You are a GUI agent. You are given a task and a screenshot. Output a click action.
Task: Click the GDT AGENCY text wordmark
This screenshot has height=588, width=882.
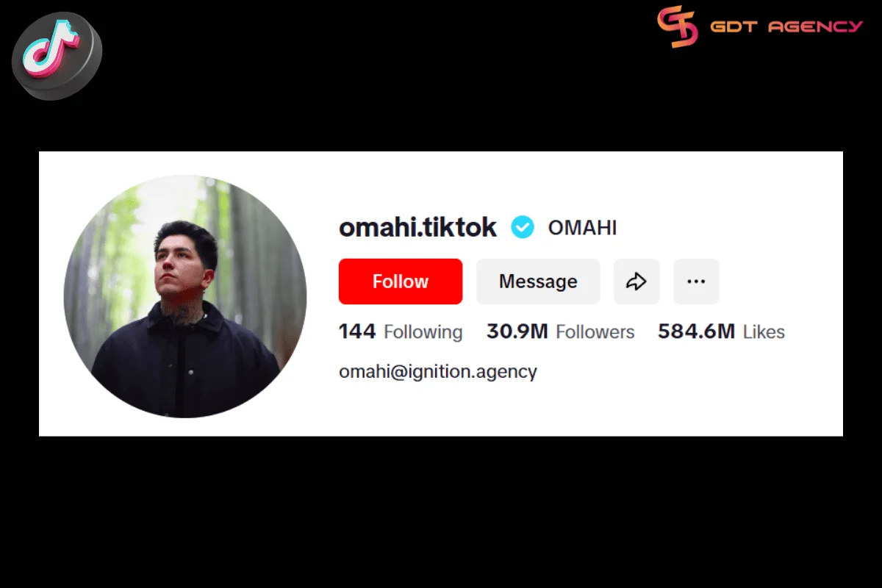click(x=786, y=27)
